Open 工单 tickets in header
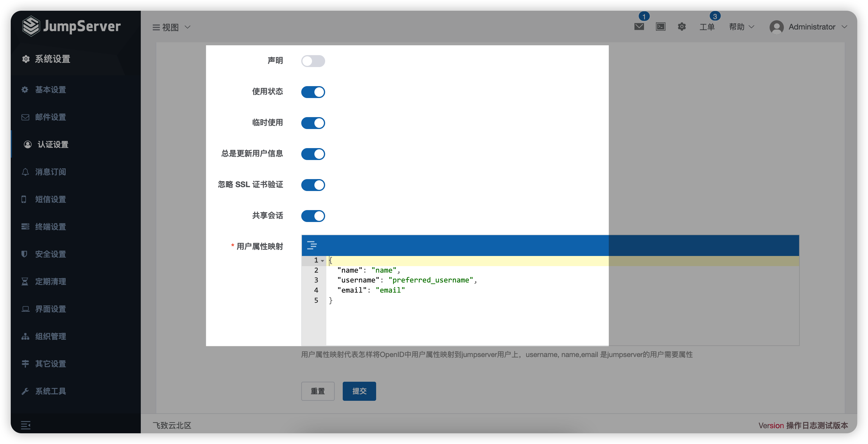Viewport: 868px width, 444px height. pos(707,27)
